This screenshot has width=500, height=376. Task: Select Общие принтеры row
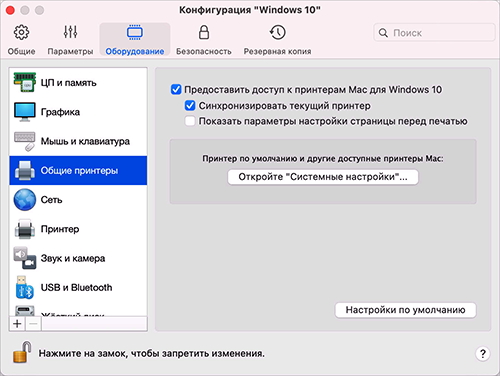coord(78,170)
